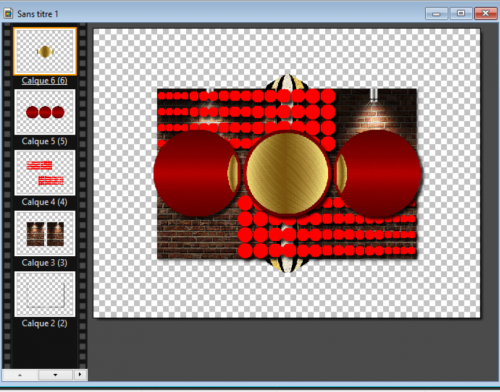Select the Calque 3 brick wall thumbnail
The width and height of the screenshot is (500, 392).
pyautogui.click(x=45, y=233)
